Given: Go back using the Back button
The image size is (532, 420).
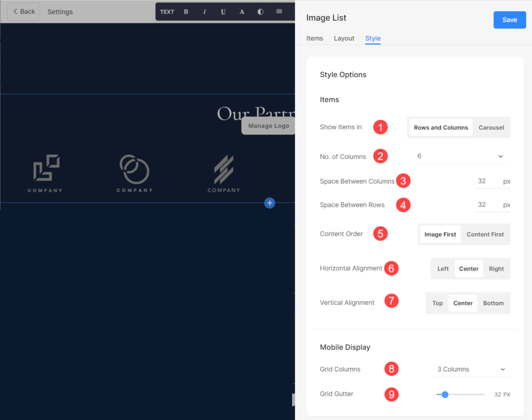Looking at the screenshot, I should pos(24,11).
